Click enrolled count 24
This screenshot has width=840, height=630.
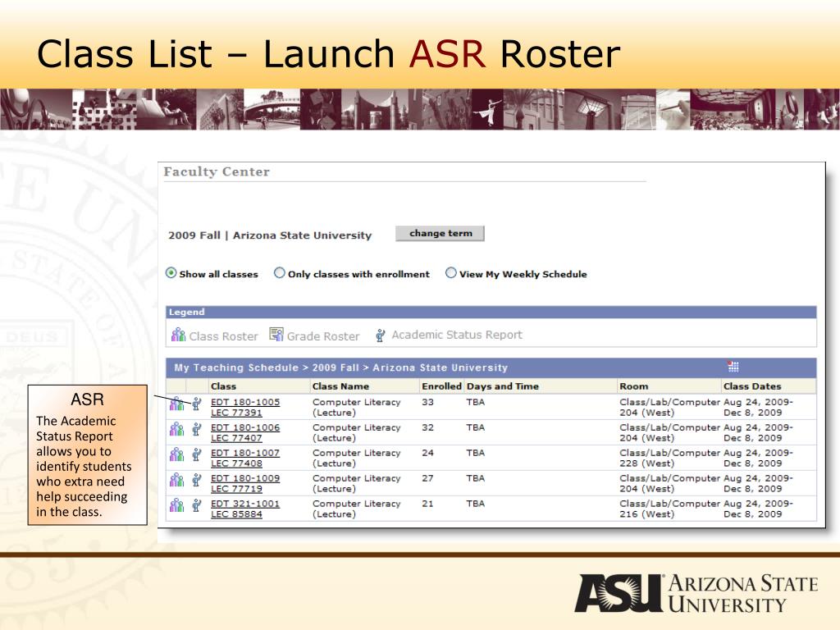[x=427, y=453]
